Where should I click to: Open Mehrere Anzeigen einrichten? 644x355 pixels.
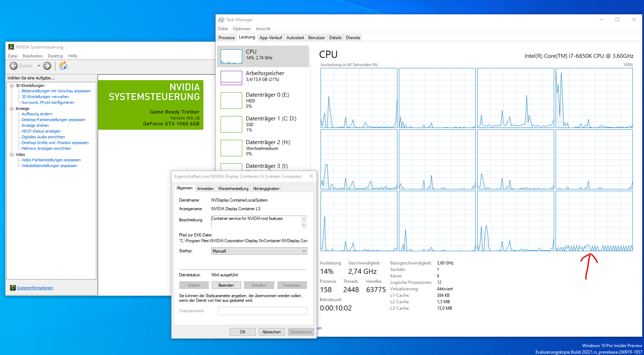(46, 148)
